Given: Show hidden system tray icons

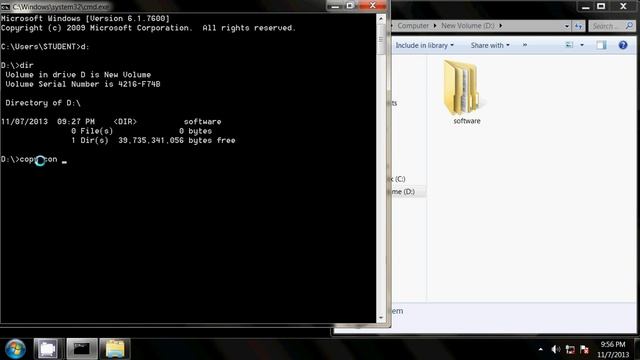Looking at the screenshot, I should coord(541,349).
